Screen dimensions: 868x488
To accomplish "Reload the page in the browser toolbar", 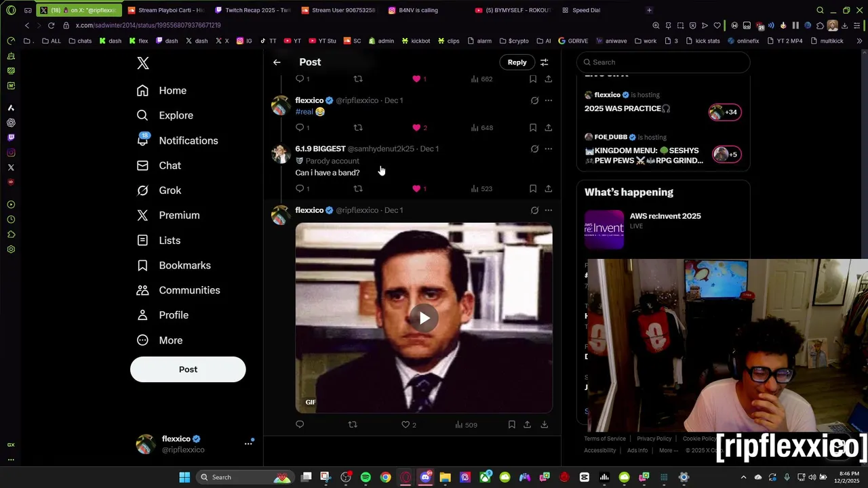I will pos(51,25).
